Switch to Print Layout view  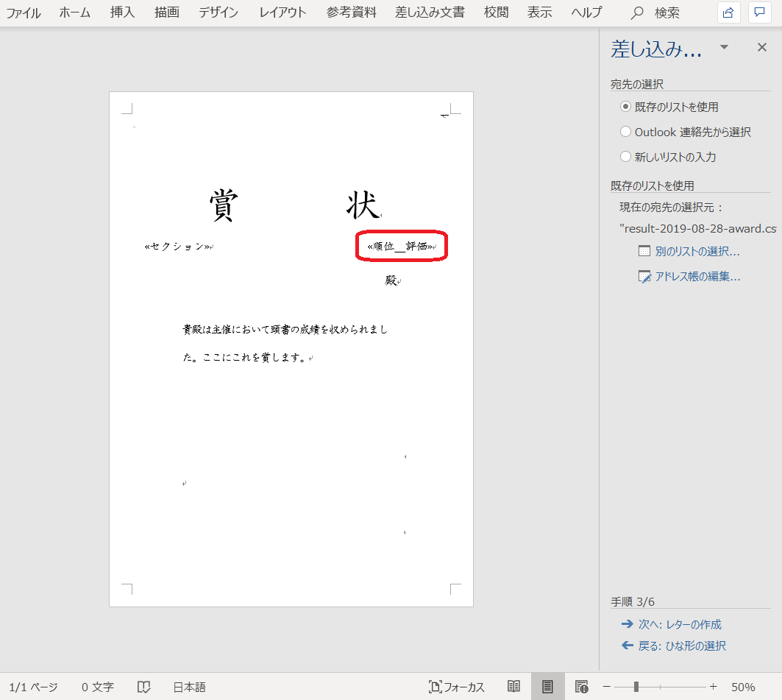[547, 687]
